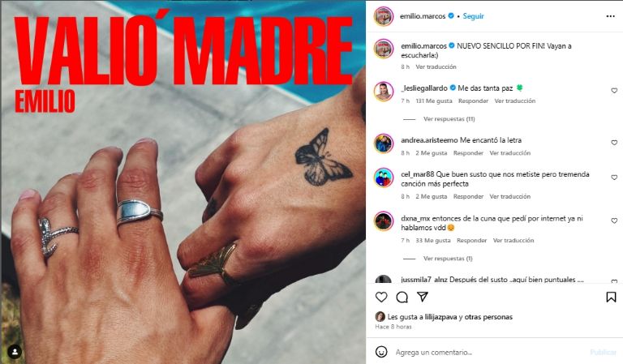Expand Ver respuestas (11) replies
623x364 pixels.
pos(449,118)
